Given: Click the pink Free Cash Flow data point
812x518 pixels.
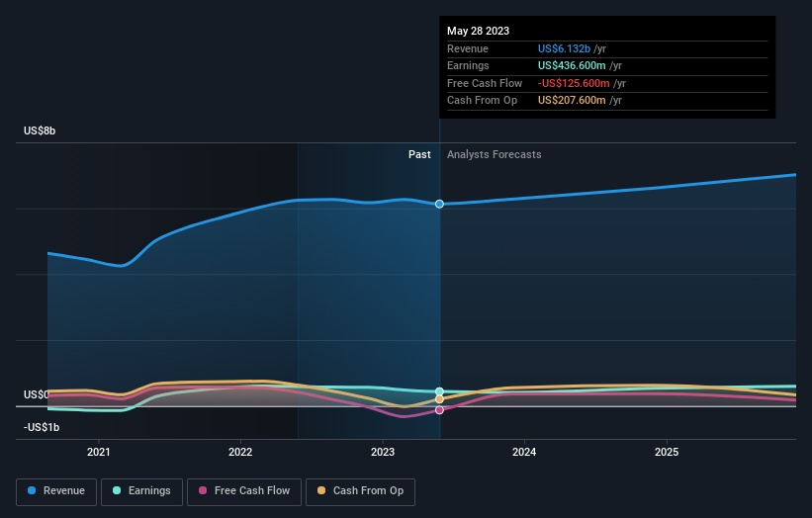Looking at the screenshot, I should click(439, 410).
